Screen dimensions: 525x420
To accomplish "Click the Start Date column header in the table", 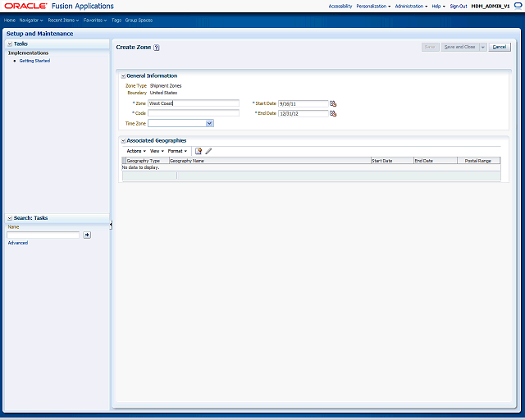I will click(x=392, y=161).
